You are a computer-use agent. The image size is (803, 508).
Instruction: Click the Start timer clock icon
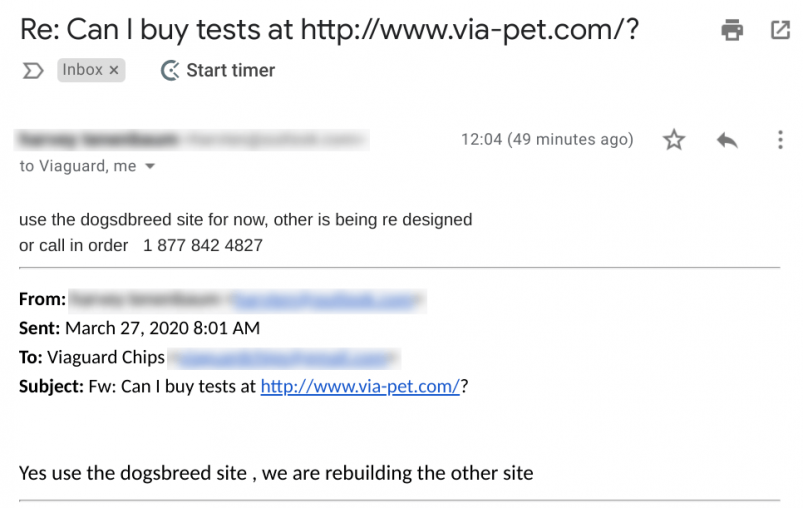pos(170,71)
